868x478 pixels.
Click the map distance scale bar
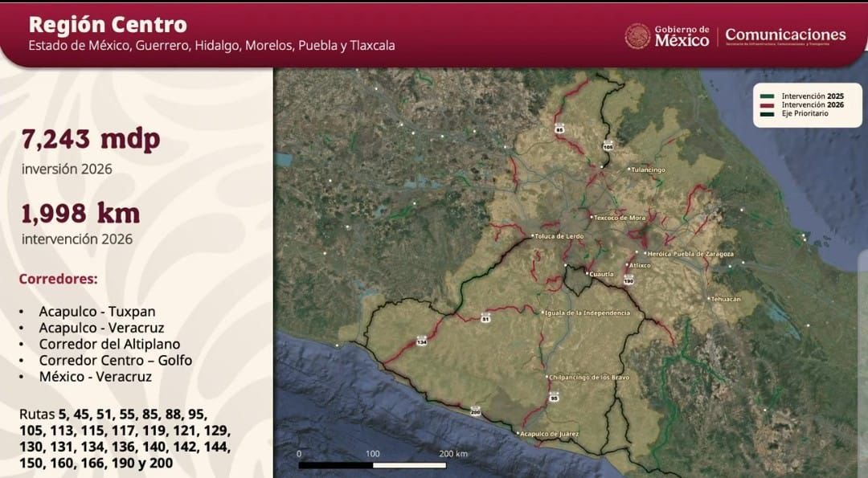[x=372, y=465]
